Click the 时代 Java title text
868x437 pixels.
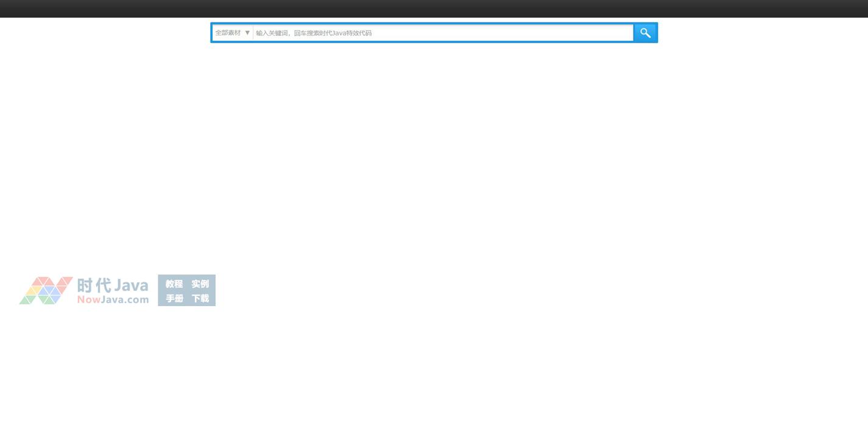tap(113, 285)
